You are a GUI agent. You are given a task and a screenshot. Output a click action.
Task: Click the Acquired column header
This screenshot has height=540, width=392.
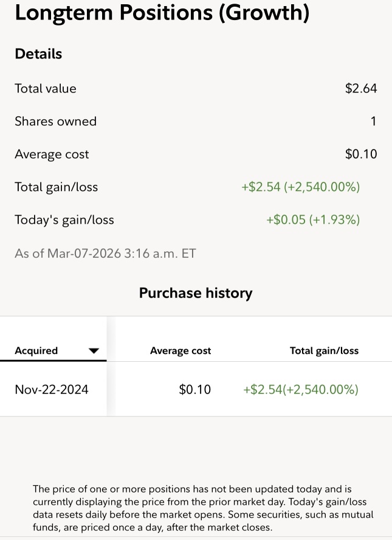coord(36,351)
